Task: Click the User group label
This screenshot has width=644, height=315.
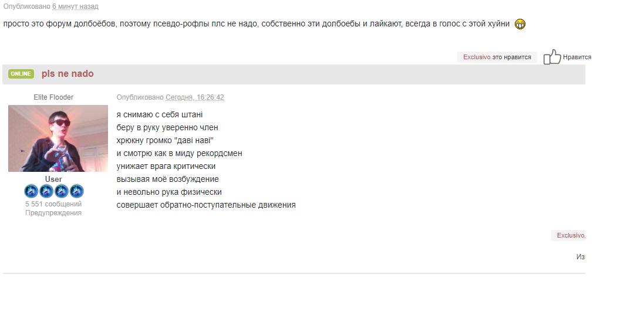Action: (53, 179)
